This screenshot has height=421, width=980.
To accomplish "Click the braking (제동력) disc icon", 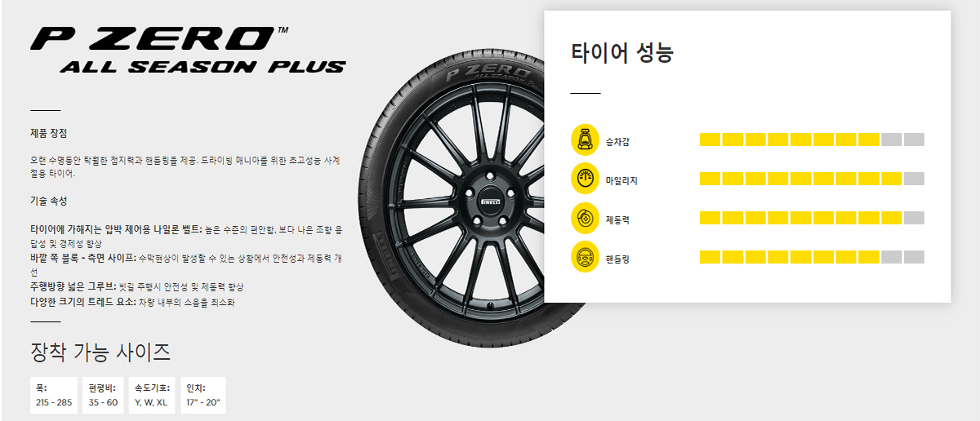I will coord(585,218).
